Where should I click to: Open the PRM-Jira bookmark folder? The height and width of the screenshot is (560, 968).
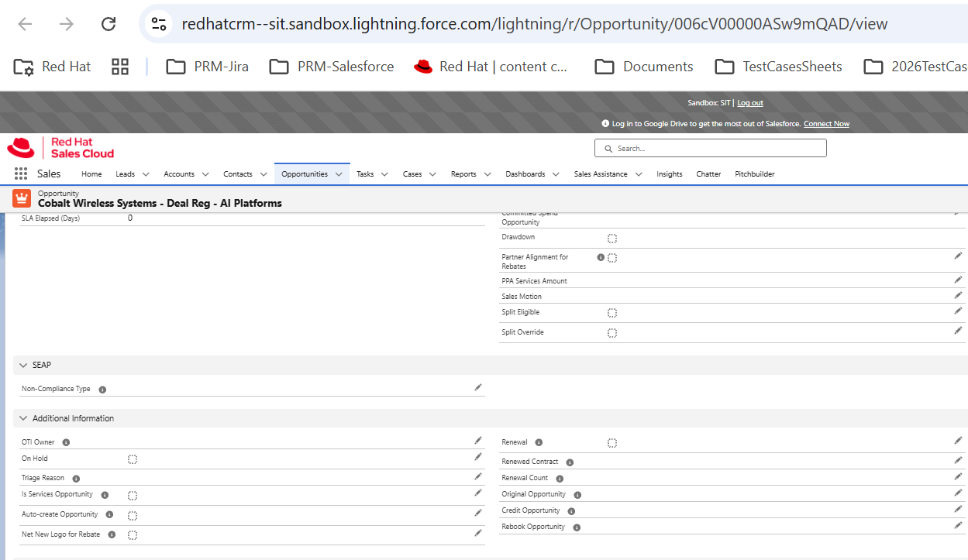[208, 67]
